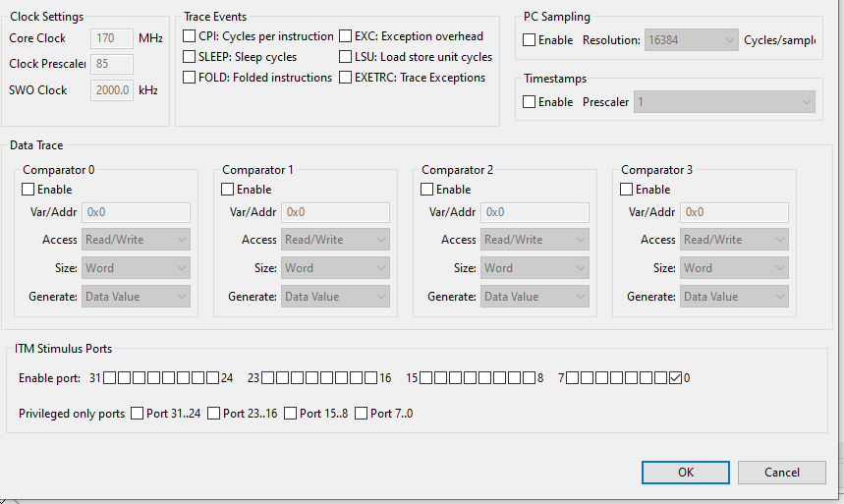Expand the Timestamps Prescaler dropdown
The image size is (844, 504).
tap(724, 102)
